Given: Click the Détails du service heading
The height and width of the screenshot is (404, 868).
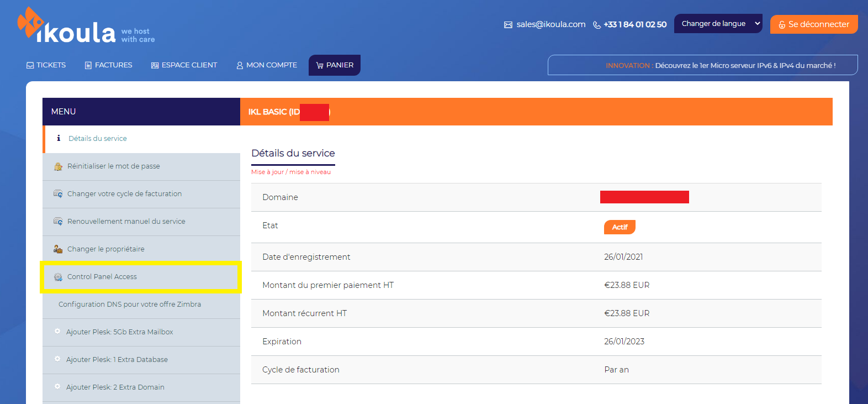Looking at the screenshot, I should pyautogui.click(x=293, y=153).
